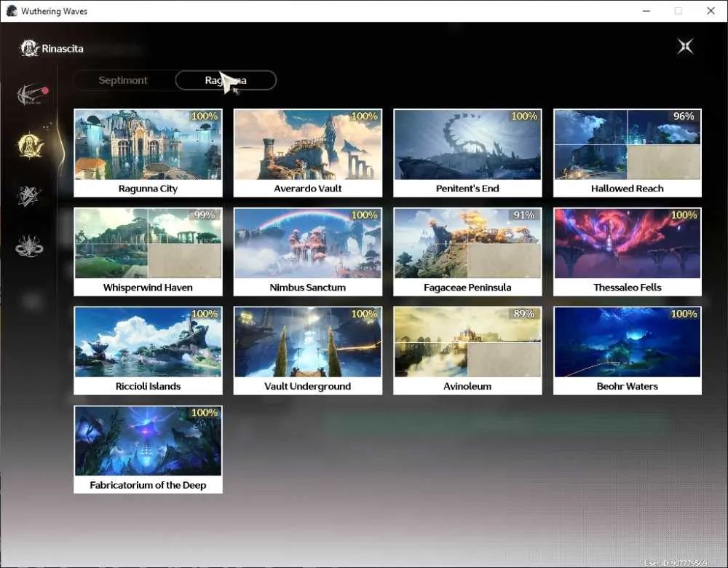Close the Wuthering Waves window
Viewport: 728px width, 568px height.
click(x=711, y=11)
